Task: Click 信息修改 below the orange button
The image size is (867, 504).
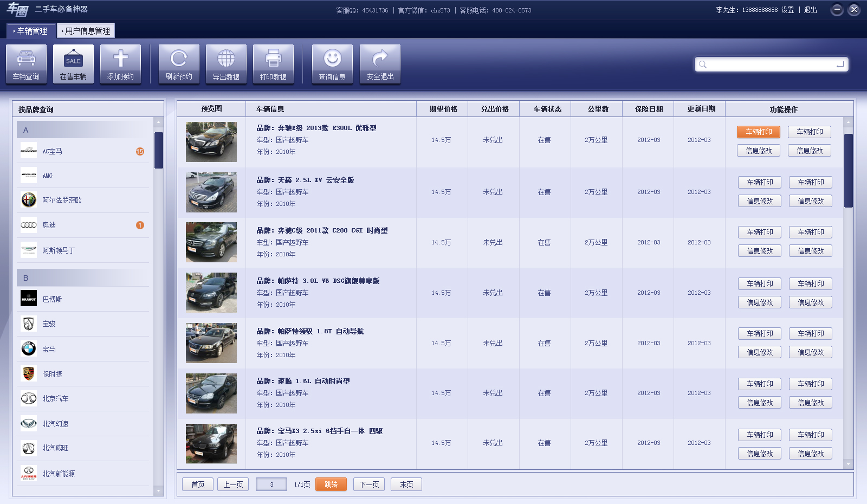Action: [x=759, y=151]
